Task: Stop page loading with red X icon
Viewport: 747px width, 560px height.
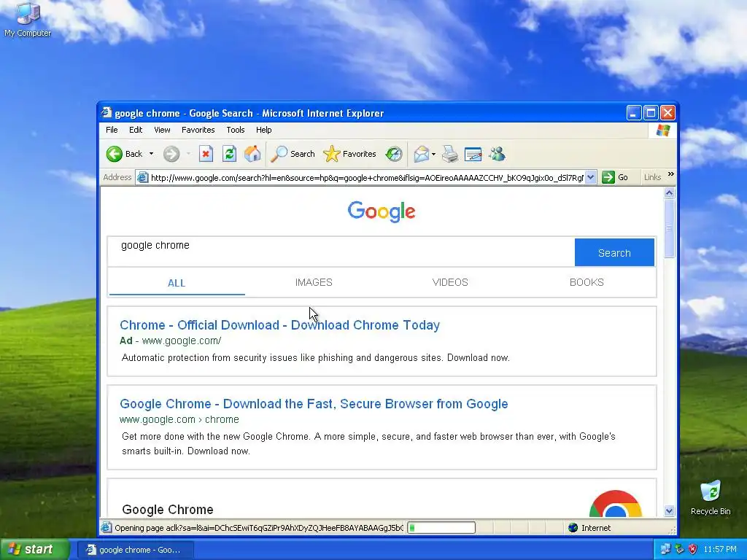Action: coord(206,154)
